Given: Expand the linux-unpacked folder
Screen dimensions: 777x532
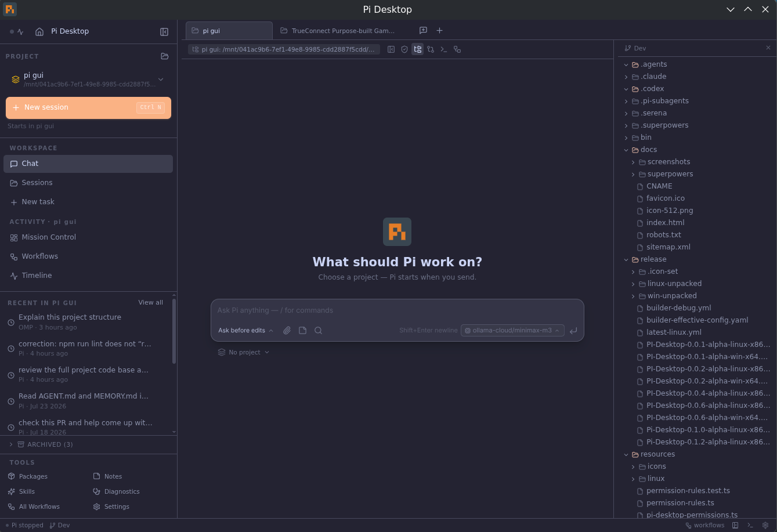Looking at the screenshot, I should (633, 284).
